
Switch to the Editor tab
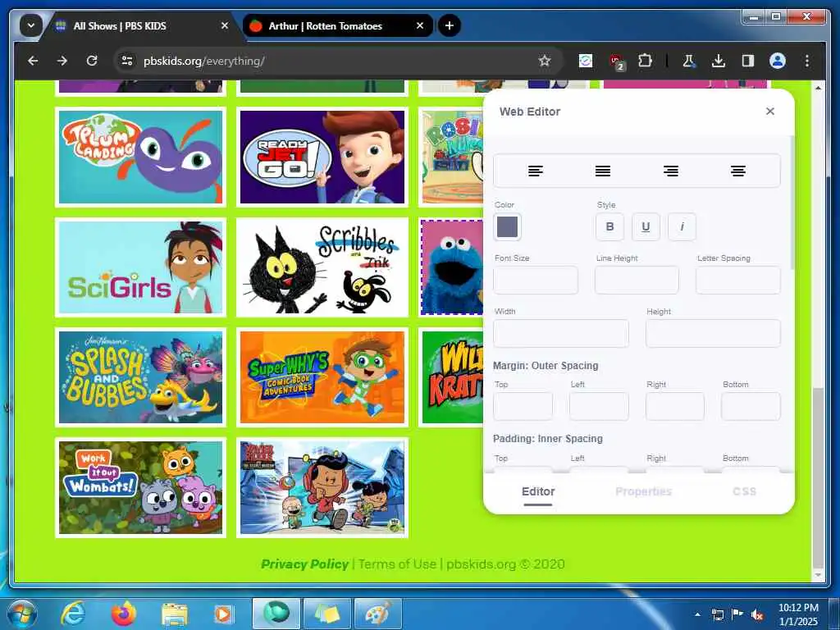(x=538, y=492)
